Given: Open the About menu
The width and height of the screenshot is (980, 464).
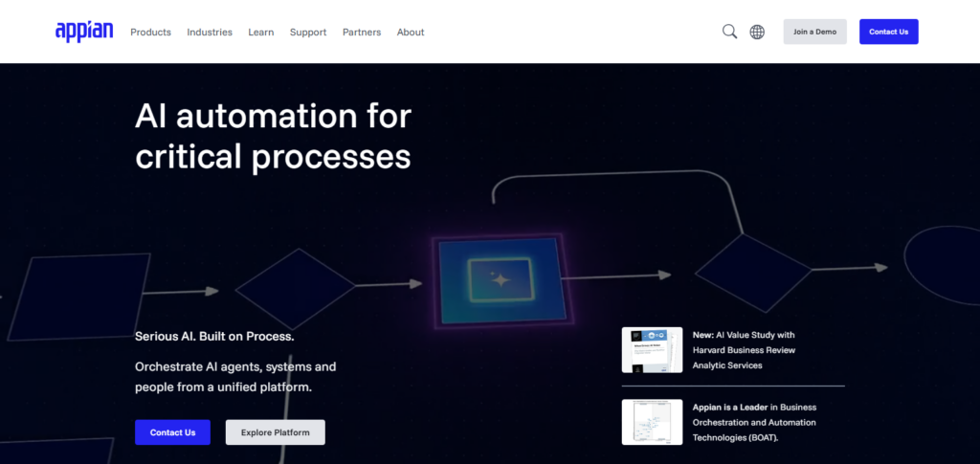Looking at the screenshot, I should coord(411,32).
